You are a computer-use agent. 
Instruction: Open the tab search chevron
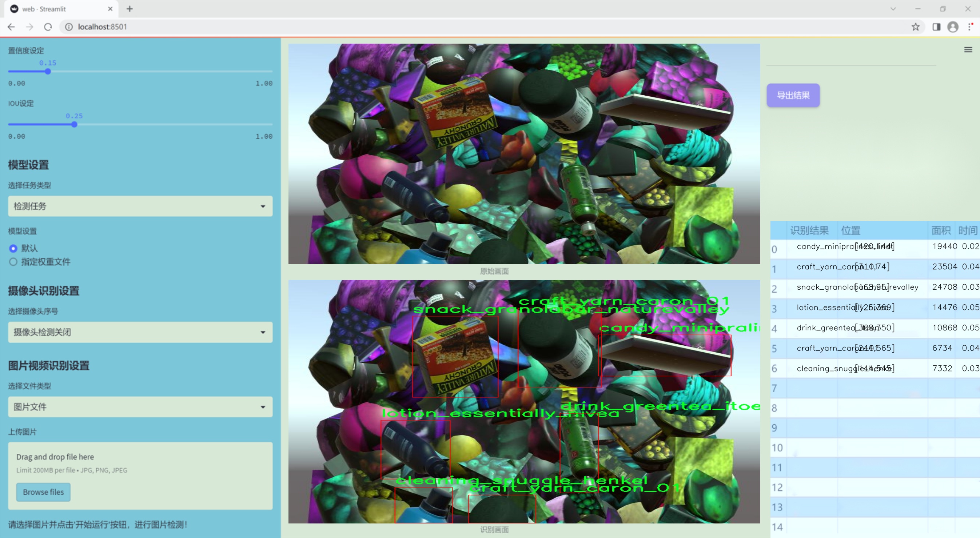coord(893,9)
